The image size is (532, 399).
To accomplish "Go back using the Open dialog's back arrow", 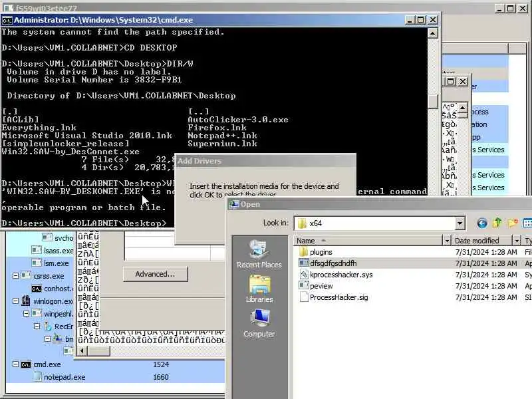I will [x=481, y=223].
